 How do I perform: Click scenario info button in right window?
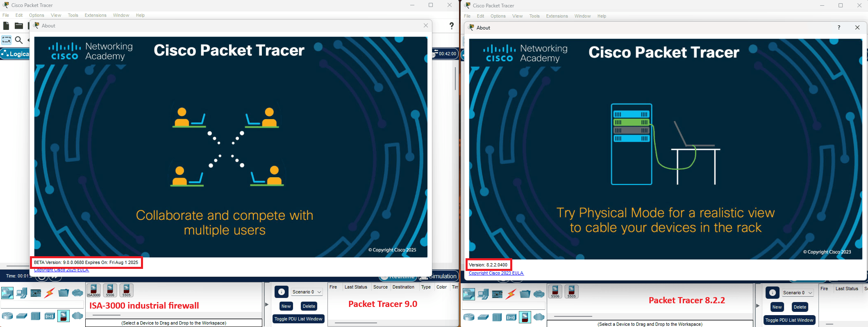pos(773,293)
